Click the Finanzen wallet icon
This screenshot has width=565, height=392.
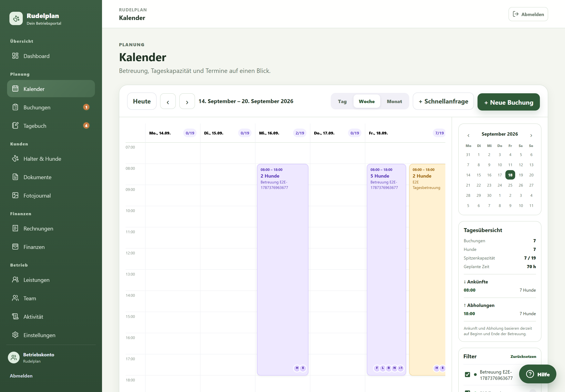15,247
